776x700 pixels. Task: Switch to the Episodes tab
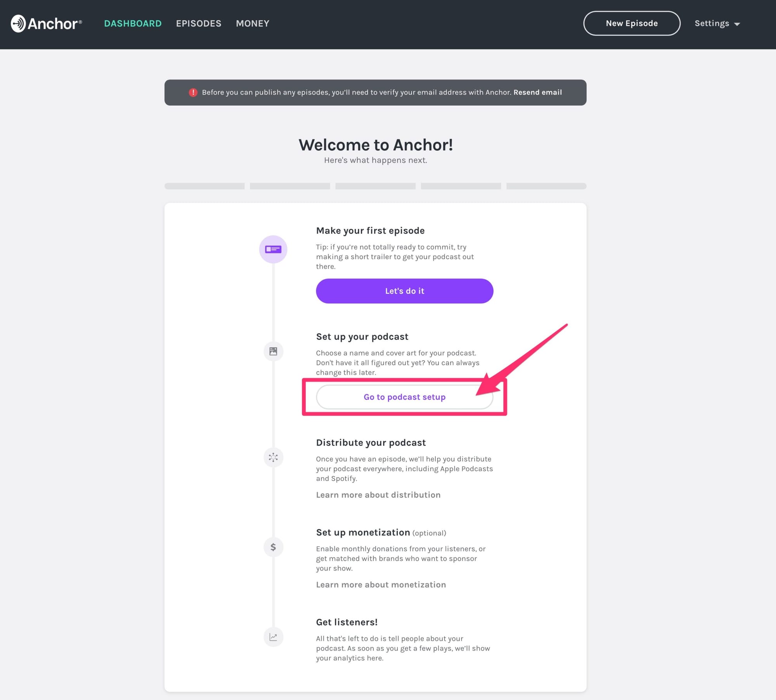[x=199, y=23]
